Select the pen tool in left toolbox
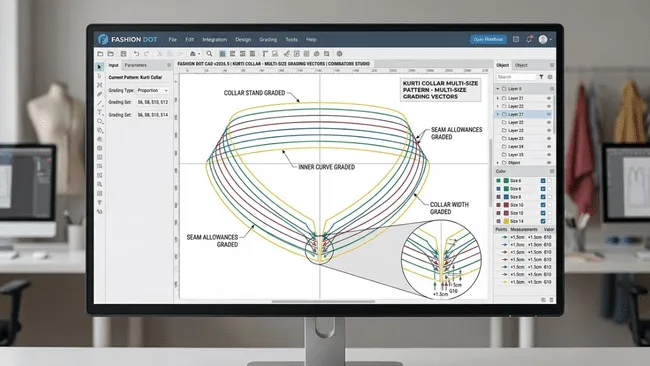Image resolution: width=650 pixels, height=366 pixels. [x=99, y=94]
